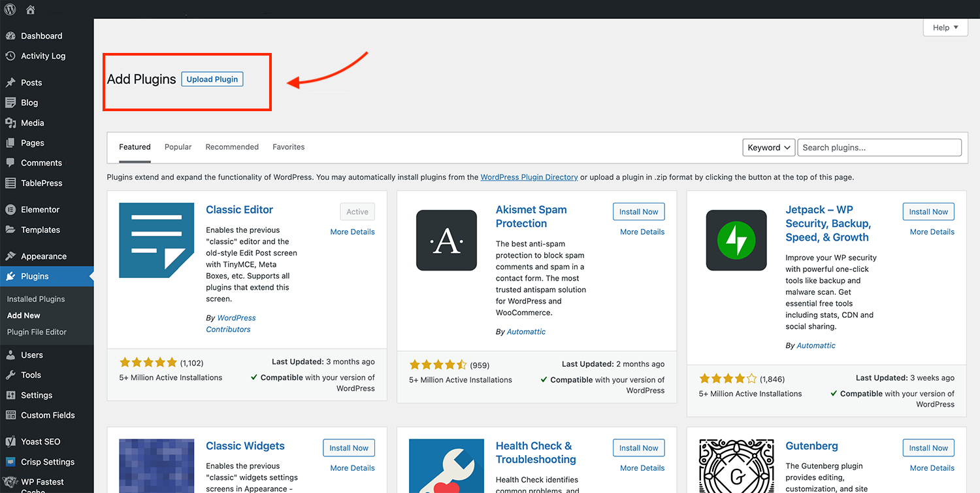980x493 pixels.
Task: Click the Settings sliders icon
Action: click(x=10, y=396)
